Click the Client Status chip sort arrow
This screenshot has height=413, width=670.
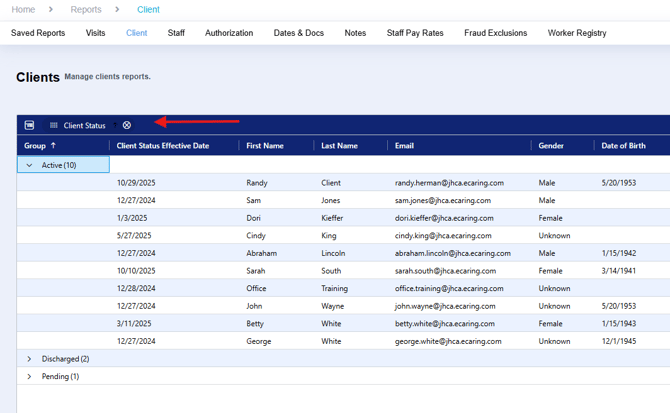(x=115, y=125)
